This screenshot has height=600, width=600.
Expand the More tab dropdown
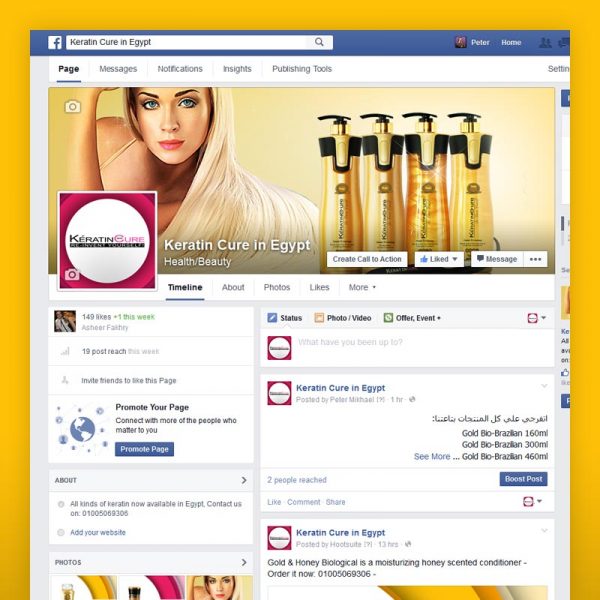click(x=362, y=287)
